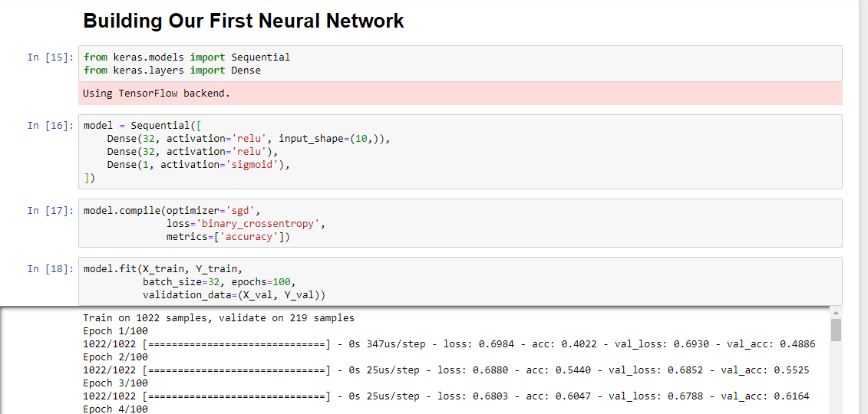Click the 'model = Sequential([' code line
Screen dimensions: 868x414
click(x=143, y=125)
